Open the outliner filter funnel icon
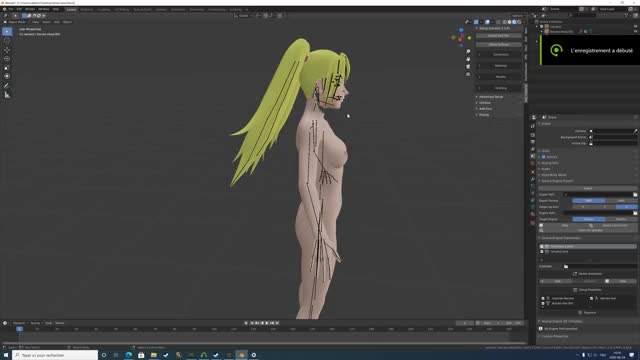The height and width of the screenshot is (360, 640). coord(626,16)
